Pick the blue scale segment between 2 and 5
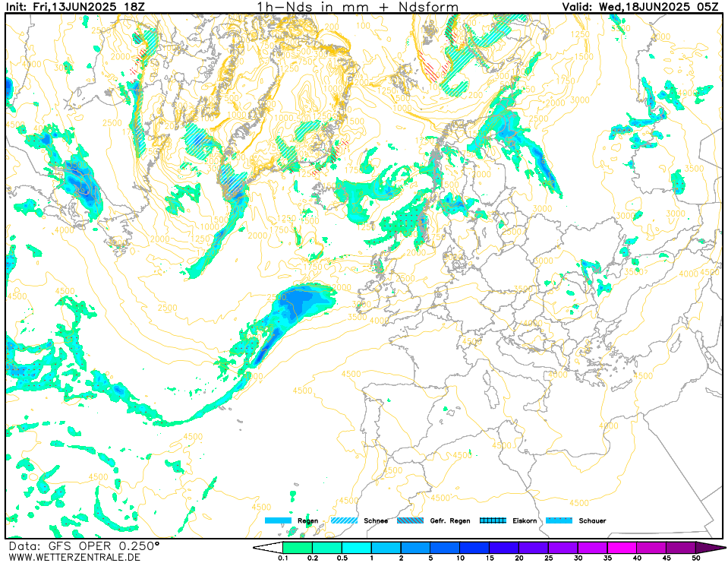728x563 pixels. (415, 548)
